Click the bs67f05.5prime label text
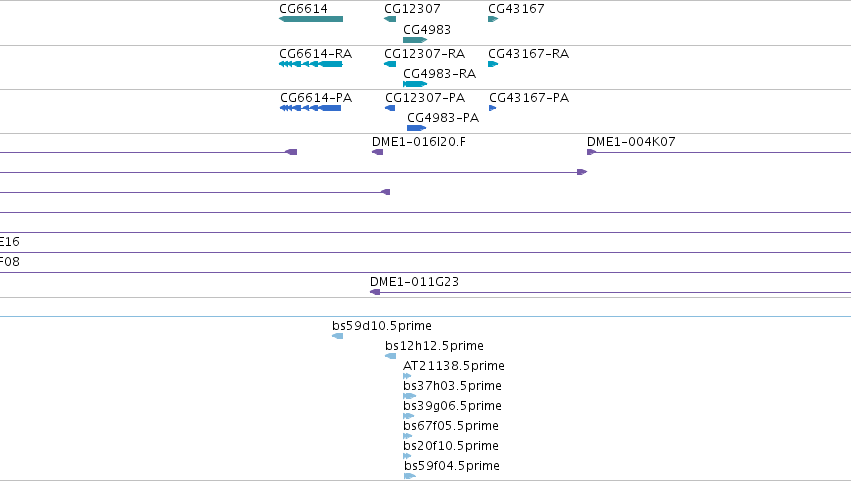The width and height of the screenshot is (851, 481). [x=450, y=426]
